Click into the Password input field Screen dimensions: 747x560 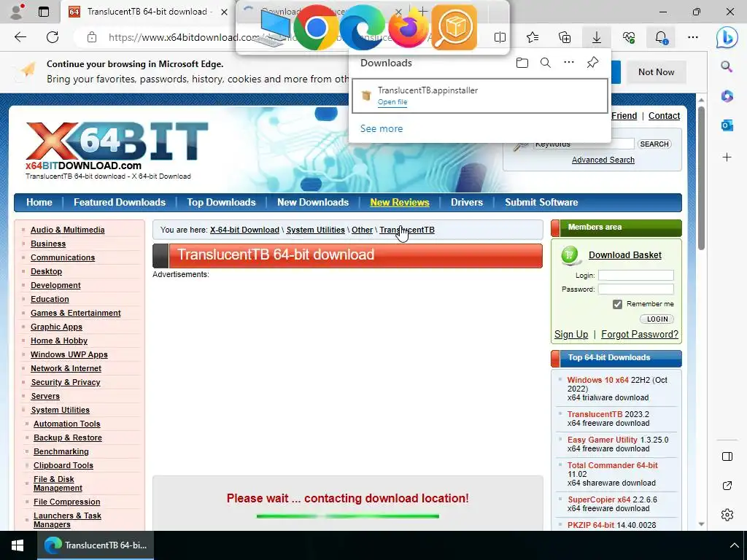[x=636, y=289]
